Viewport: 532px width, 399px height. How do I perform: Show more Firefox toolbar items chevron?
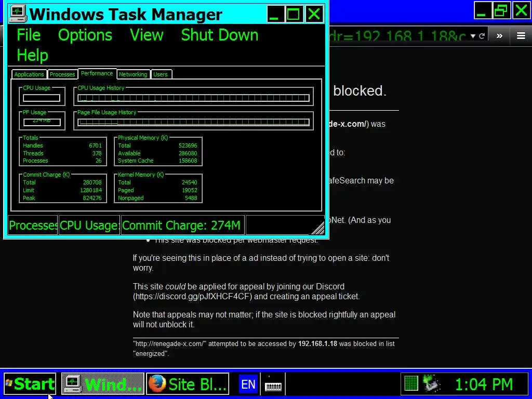499,36
